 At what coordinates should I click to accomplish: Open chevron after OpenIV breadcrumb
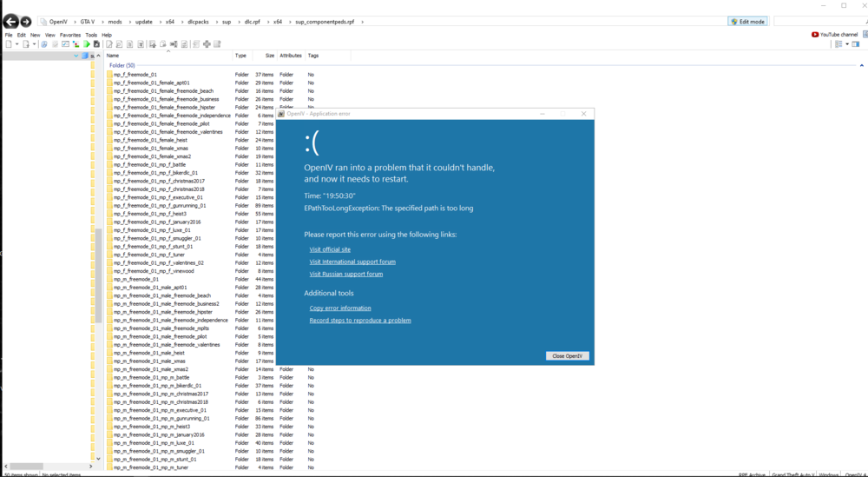74,23
